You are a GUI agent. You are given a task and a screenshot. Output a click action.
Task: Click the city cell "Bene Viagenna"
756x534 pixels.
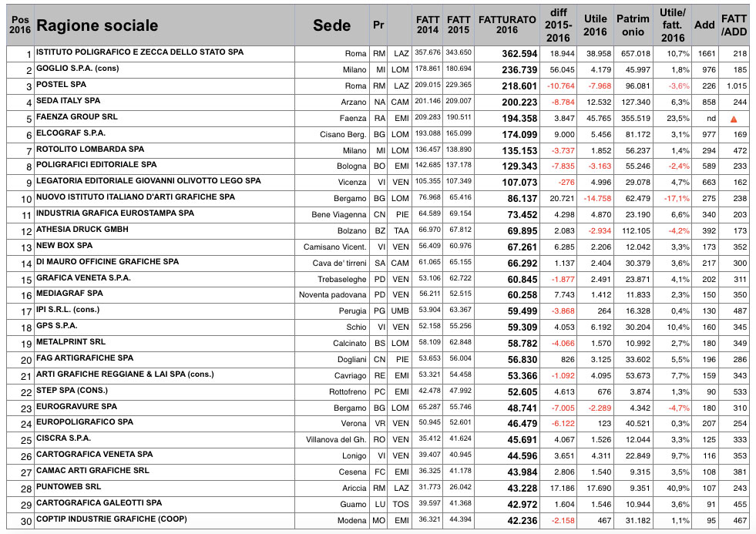coord(339,214)
